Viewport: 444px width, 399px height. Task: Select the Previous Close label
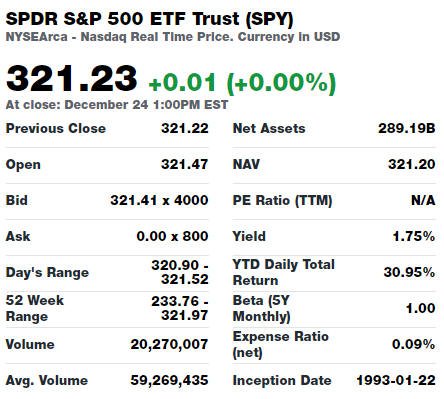56,128
